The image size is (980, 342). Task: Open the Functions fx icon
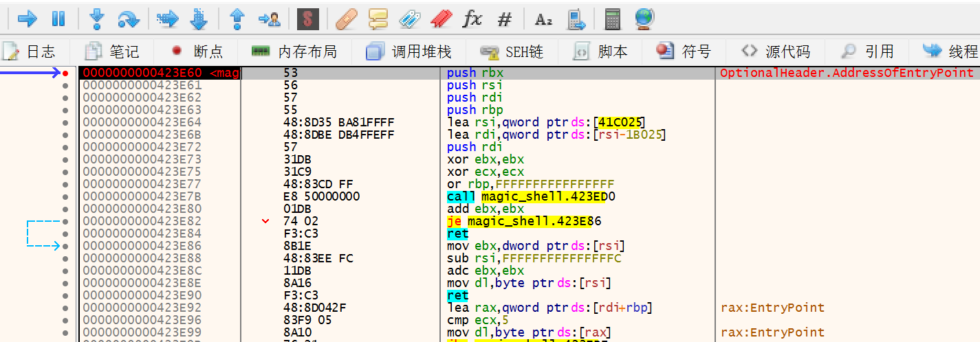472,19
